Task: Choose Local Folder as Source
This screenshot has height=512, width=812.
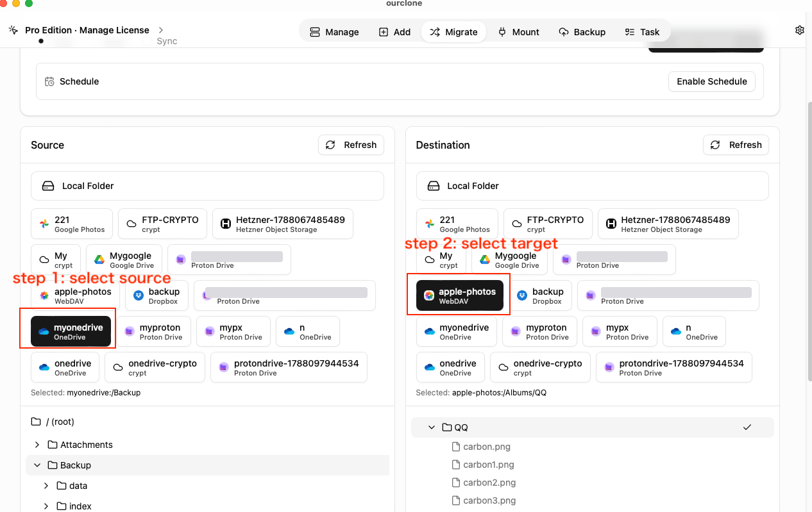Action: click(207, 186)
